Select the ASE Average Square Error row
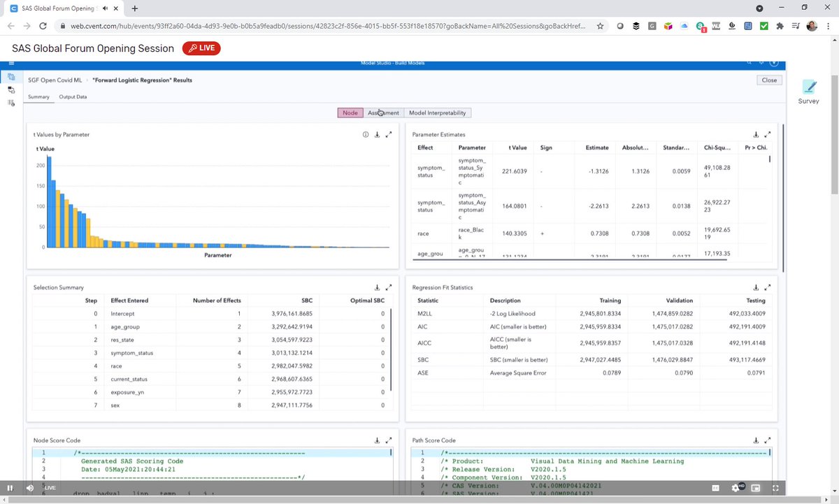 591,373
